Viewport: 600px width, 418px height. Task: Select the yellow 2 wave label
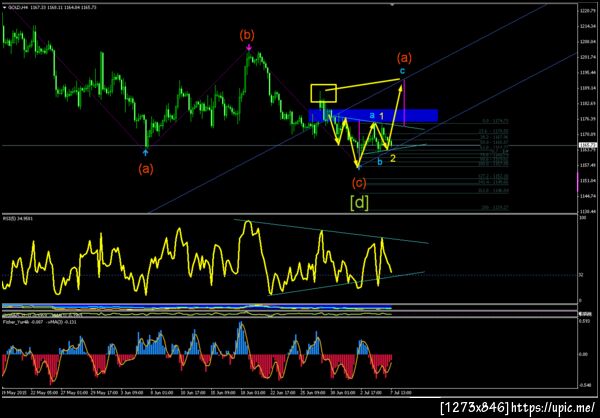pos(393,158)
